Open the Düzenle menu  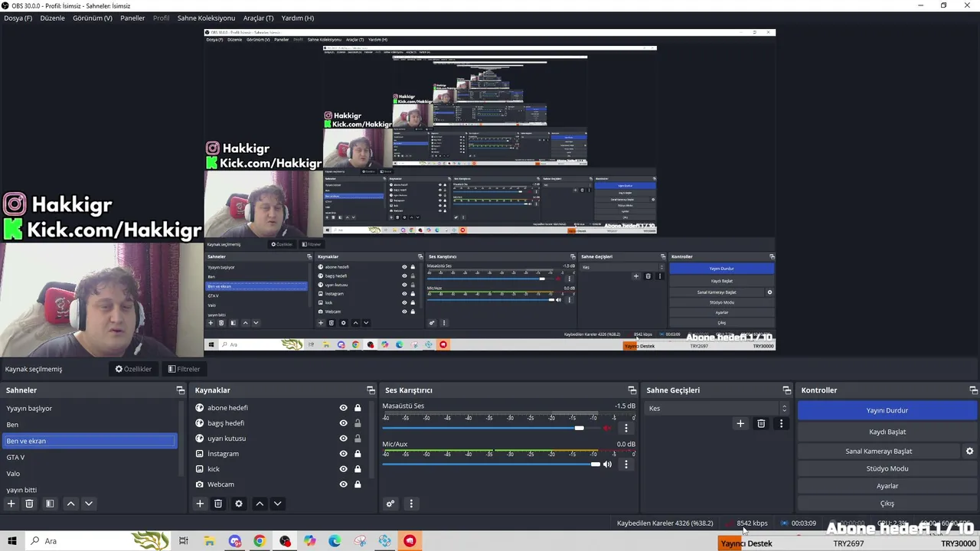tap(53, 18)
